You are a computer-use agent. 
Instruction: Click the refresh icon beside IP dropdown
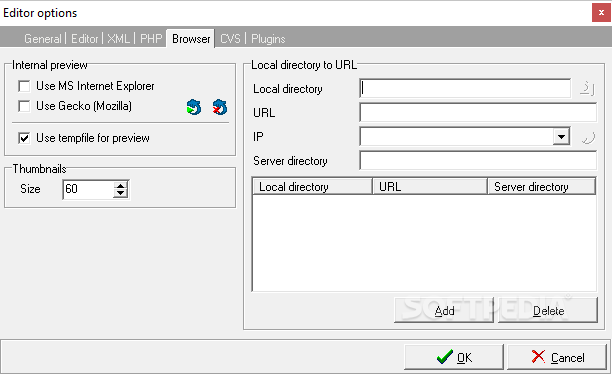click(588, 137)
